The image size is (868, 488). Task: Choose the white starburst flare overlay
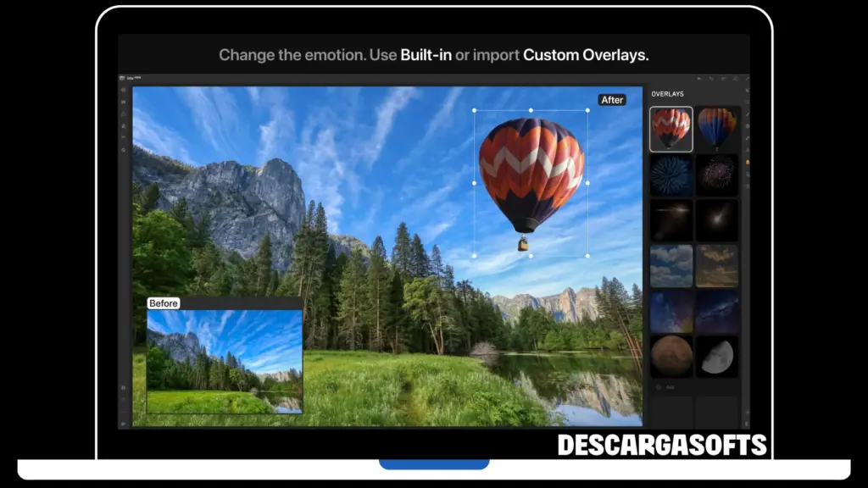point(717,220)
